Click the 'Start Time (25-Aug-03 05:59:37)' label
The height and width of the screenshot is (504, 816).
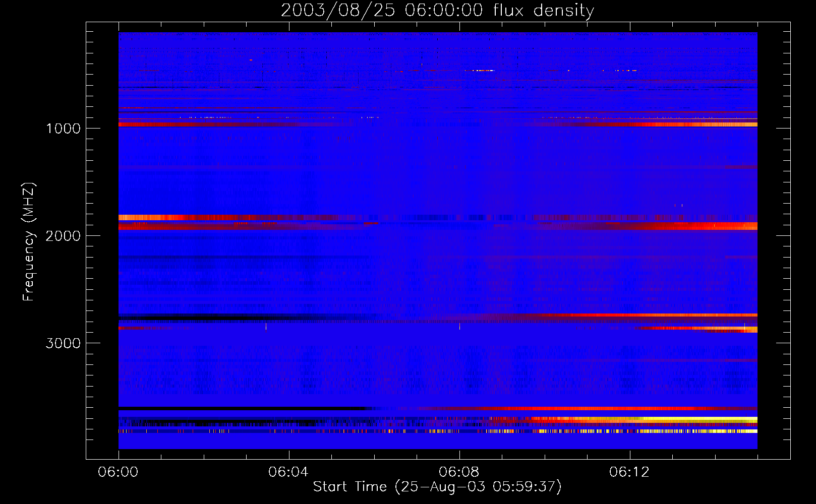pos(437,487)
